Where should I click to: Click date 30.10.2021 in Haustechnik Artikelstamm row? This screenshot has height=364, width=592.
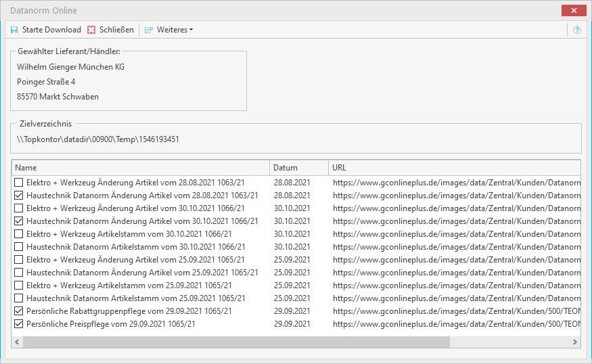[292, 246]
